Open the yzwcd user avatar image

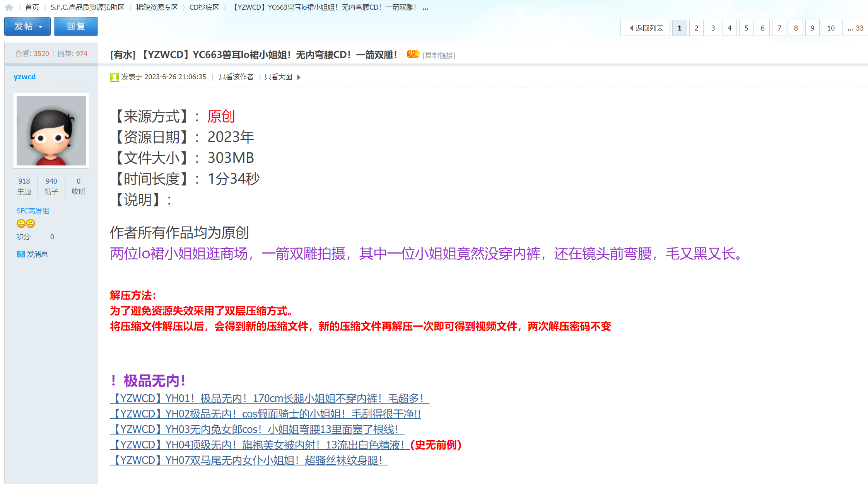(x=51, y=131)
